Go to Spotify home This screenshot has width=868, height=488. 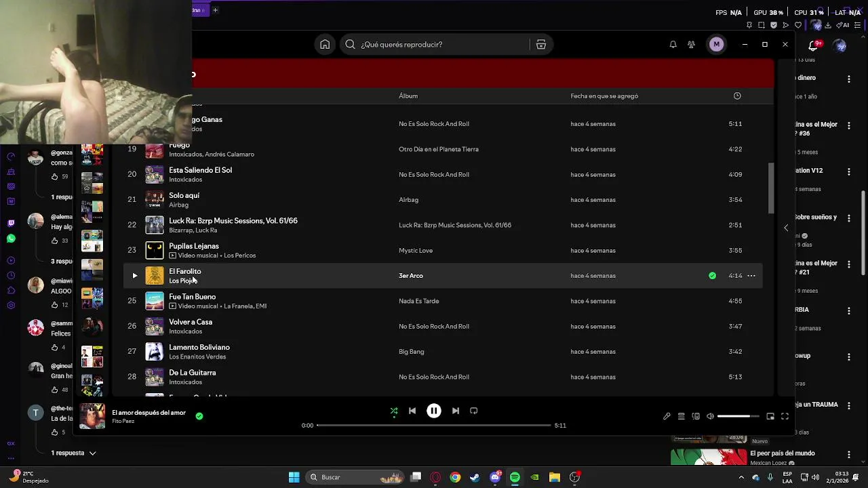[325, 44]
